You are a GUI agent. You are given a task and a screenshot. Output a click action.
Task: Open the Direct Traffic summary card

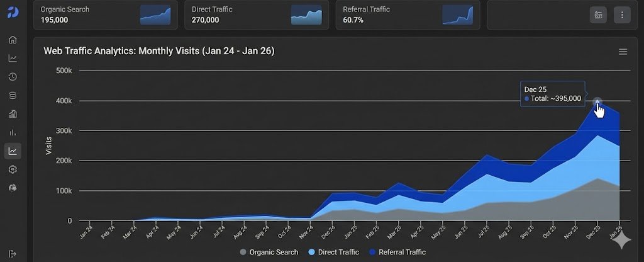pos(257,15)
